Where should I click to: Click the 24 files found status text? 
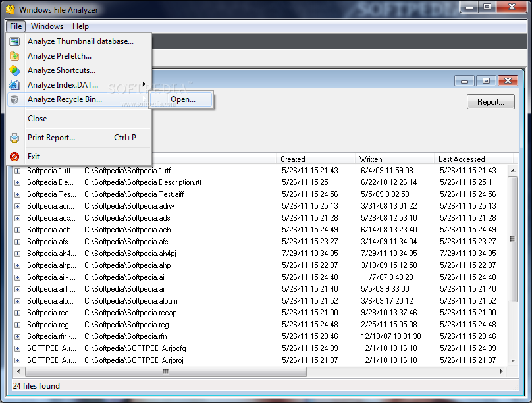36,386
